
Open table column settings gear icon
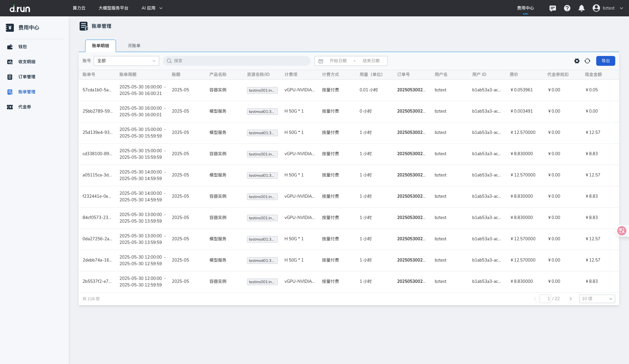577,61
